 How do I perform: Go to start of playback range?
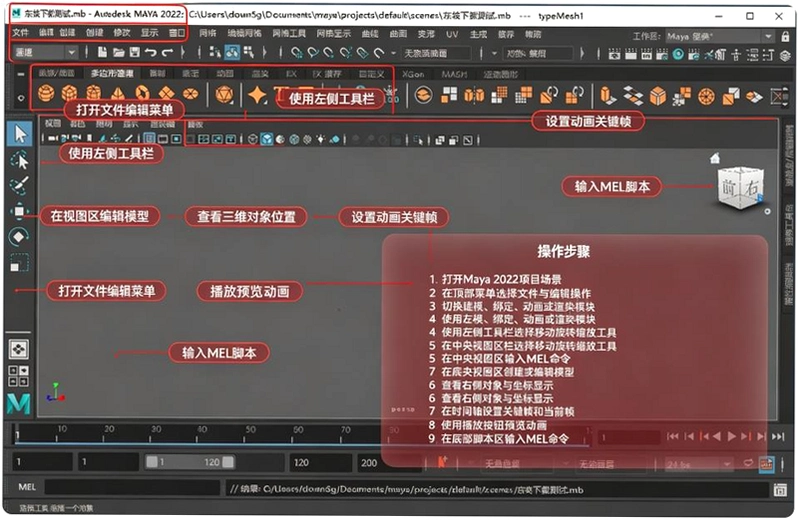coord(673,436)
